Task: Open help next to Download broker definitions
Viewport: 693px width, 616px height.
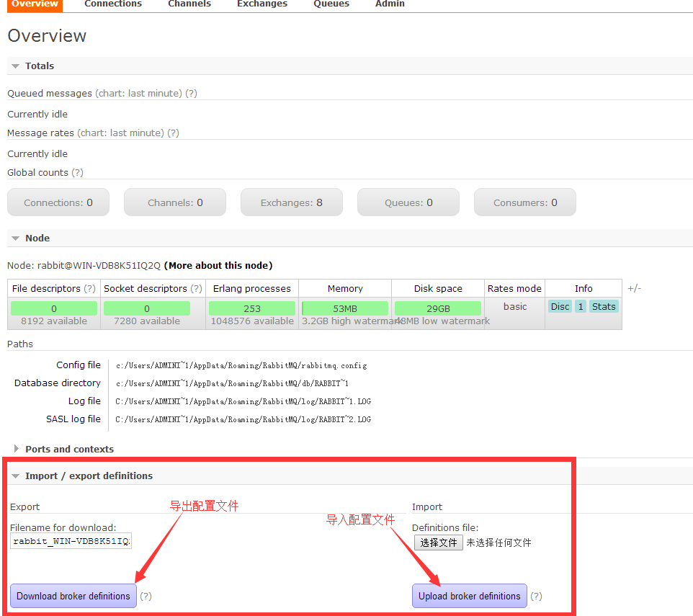Action: pyautogui.click(x=146, y=596)
